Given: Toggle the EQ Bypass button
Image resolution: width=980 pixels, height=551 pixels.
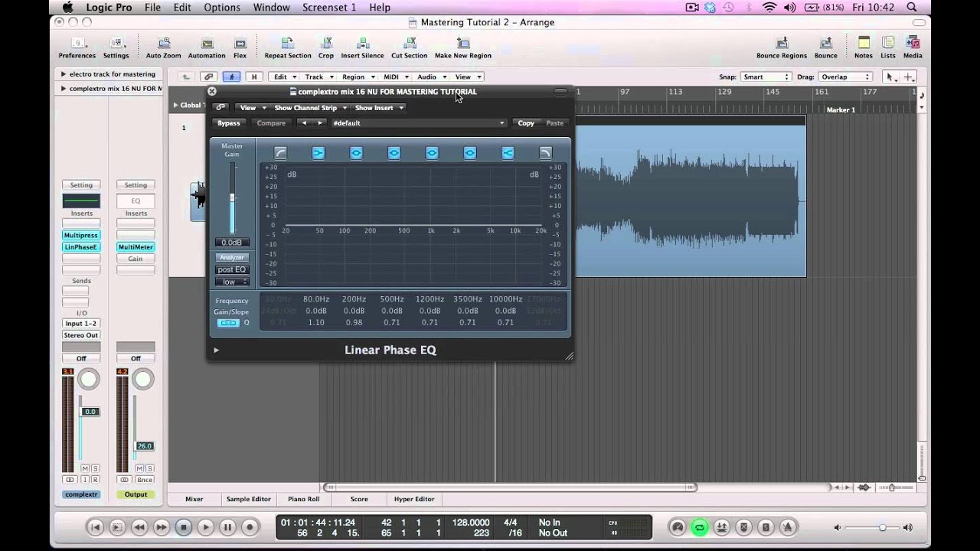Looking at the screenshot, I should point(228,123).
